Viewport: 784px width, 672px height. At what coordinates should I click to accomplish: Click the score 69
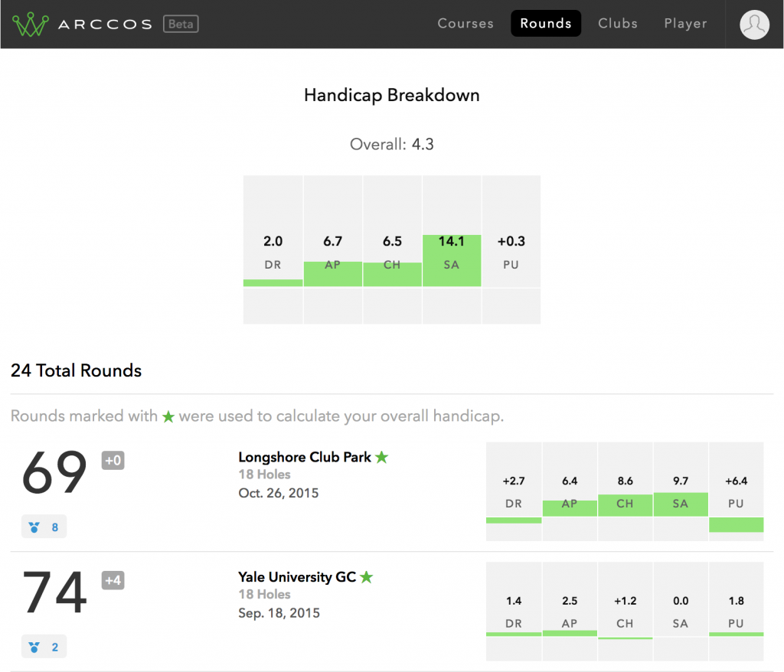point(54,472)
